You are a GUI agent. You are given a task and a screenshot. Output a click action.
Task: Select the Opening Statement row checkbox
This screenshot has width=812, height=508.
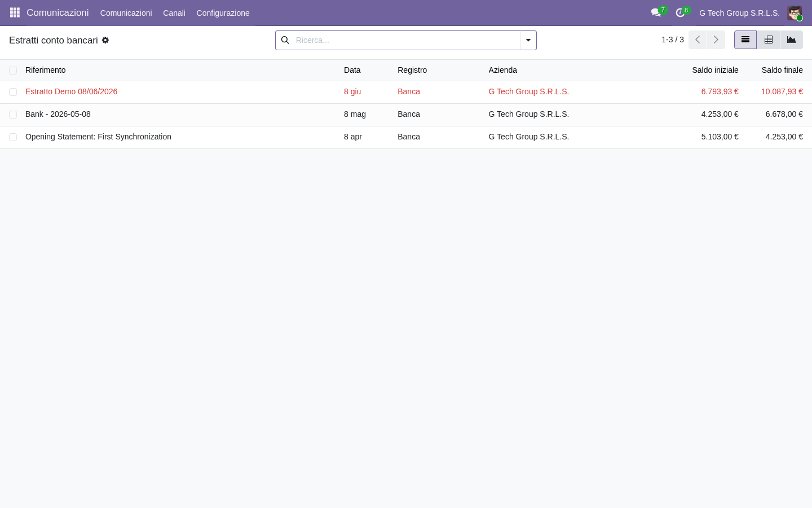(13, 137)
